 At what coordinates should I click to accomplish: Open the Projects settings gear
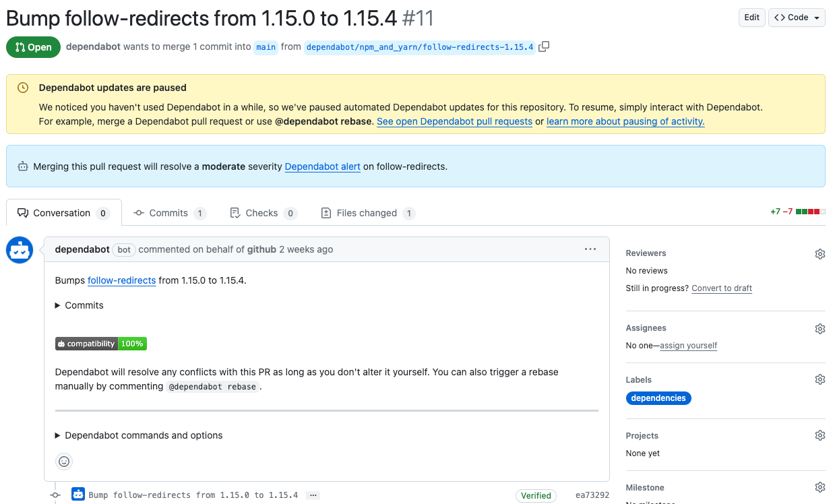pyautogui.click(x=820, y=435)
